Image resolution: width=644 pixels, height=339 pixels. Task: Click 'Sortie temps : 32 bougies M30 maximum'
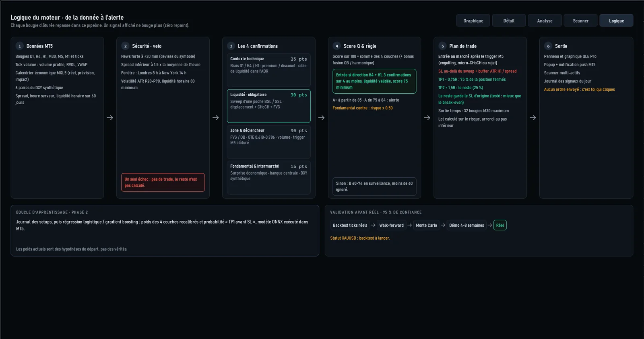pos(473,111)
